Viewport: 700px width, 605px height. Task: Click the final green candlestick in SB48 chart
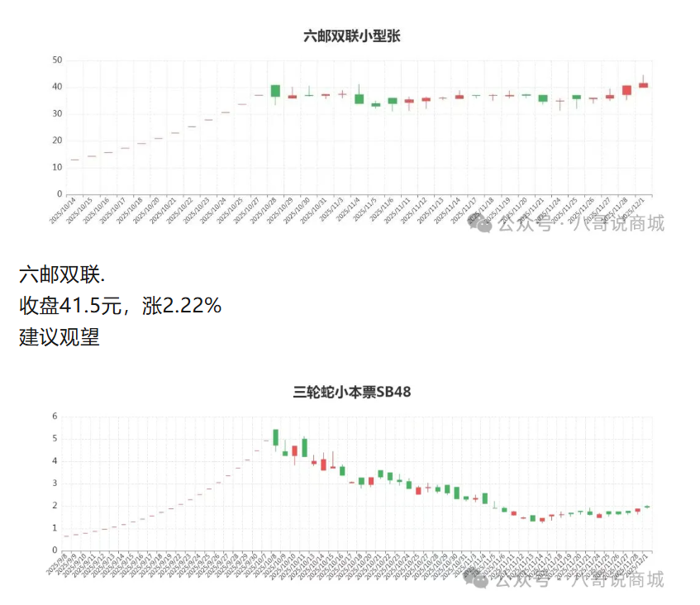[x=647, y=507]
